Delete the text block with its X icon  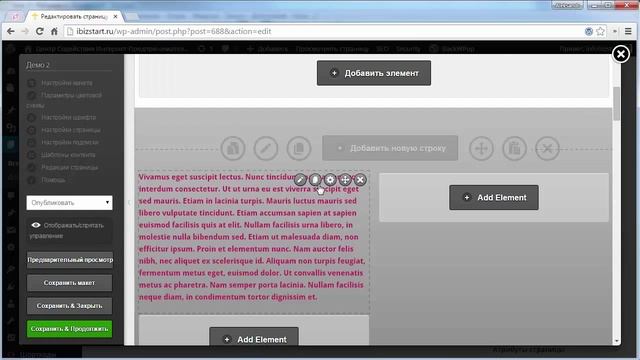360,180
